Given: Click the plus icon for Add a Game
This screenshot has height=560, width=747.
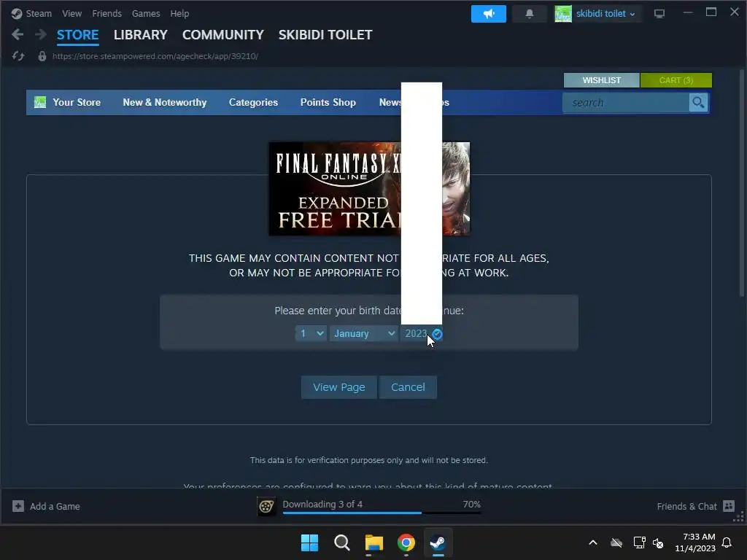Looking at the screenshot, I should pyautogui.click(x=18, y=506).
